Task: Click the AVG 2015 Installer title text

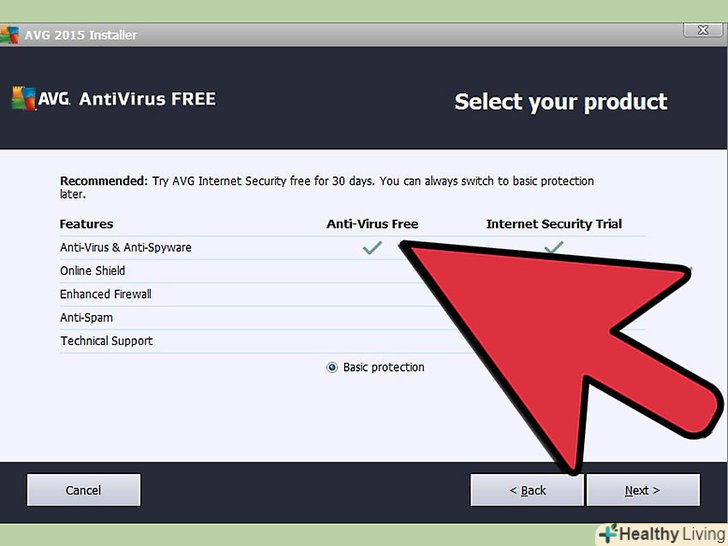Action: [81, 35]
